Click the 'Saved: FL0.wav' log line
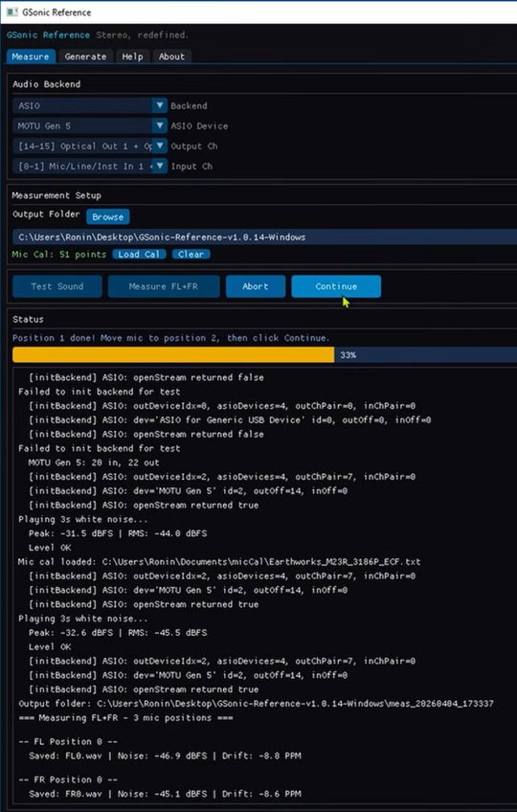 (165, 756)
